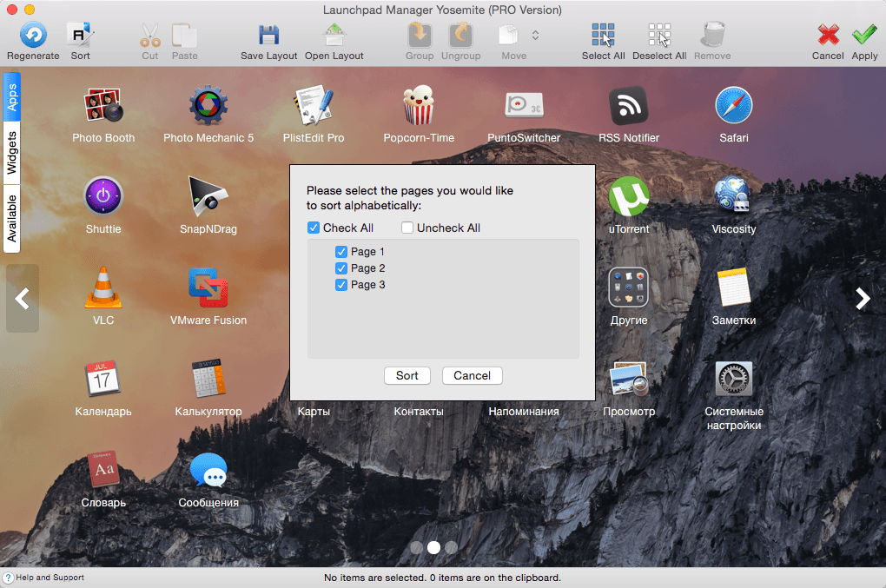Select the Safari compass icon
This screenshot has height=588, width=886.
click(x=734, y=106)
